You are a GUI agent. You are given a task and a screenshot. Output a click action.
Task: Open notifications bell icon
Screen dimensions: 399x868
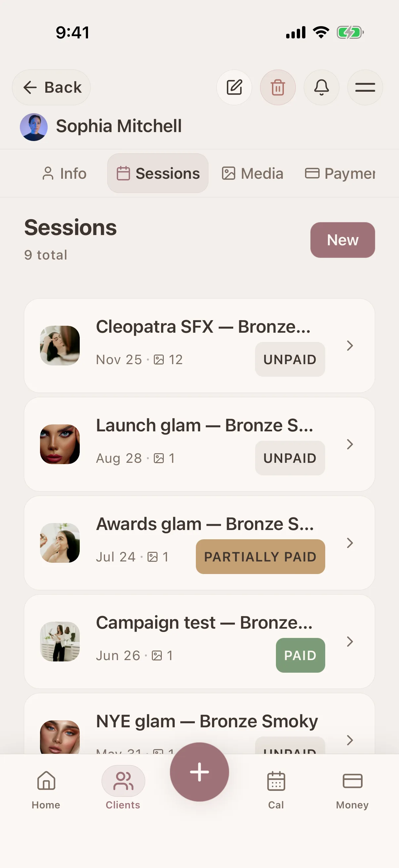pyautogui.click(x=321, y=87)
